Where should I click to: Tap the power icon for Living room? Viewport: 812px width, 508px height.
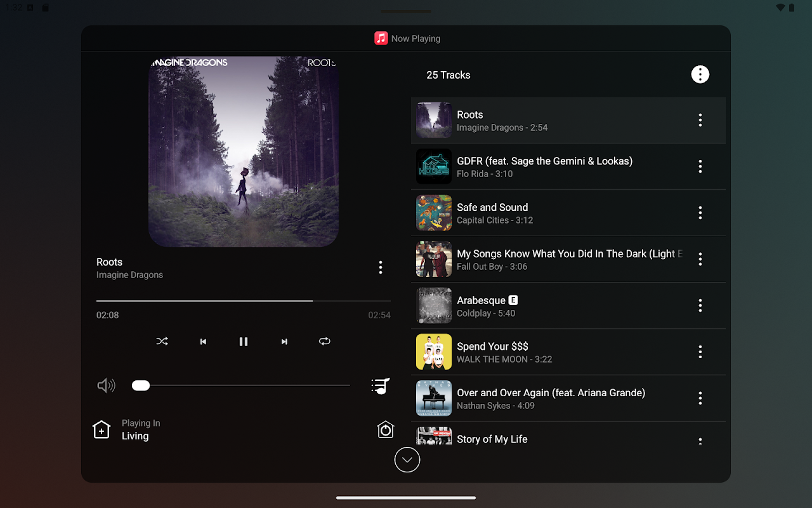click(386, 430)
